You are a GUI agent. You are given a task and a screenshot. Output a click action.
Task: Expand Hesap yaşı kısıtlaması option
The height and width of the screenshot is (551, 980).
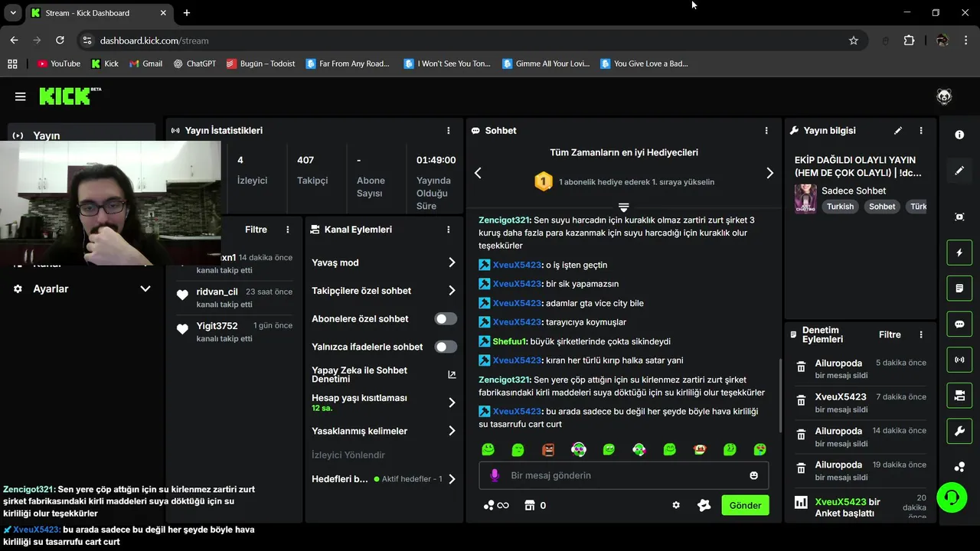click(384, 403)
